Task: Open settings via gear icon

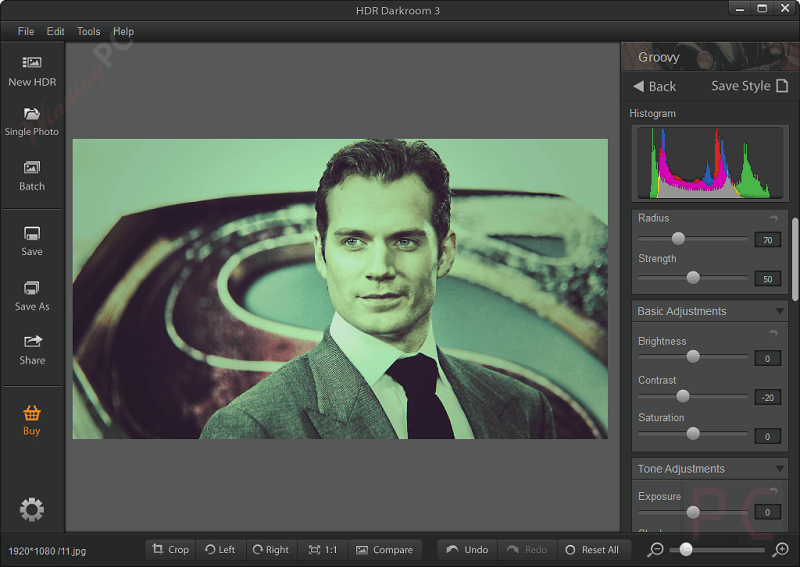Action: coord(32,510)
